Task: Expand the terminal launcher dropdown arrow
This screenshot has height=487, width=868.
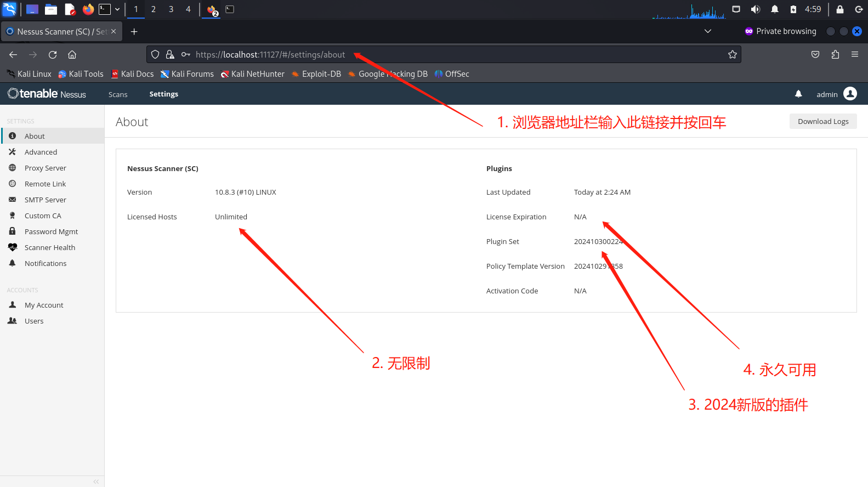Action: tap(117, 9)
